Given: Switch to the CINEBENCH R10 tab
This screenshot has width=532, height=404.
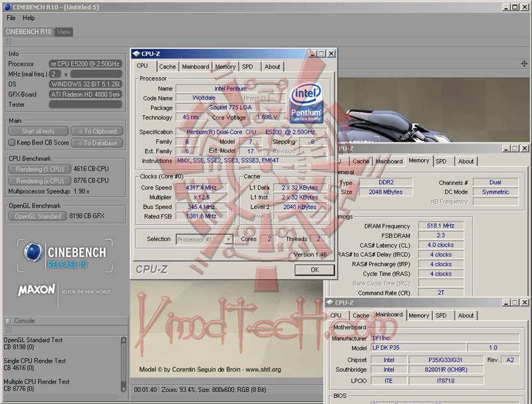Looking at the screenshot, I should pyautogui.click(x=29, y=31).
